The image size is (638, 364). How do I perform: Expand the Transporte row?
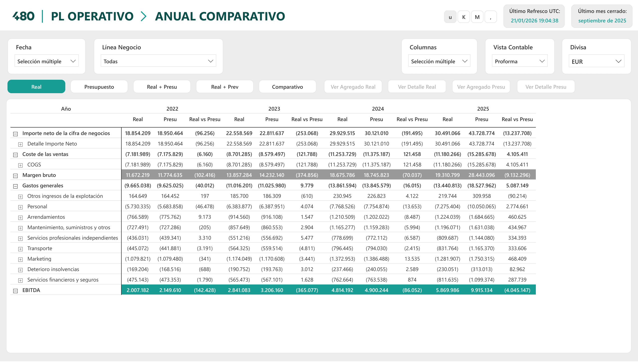coord(20,249)
